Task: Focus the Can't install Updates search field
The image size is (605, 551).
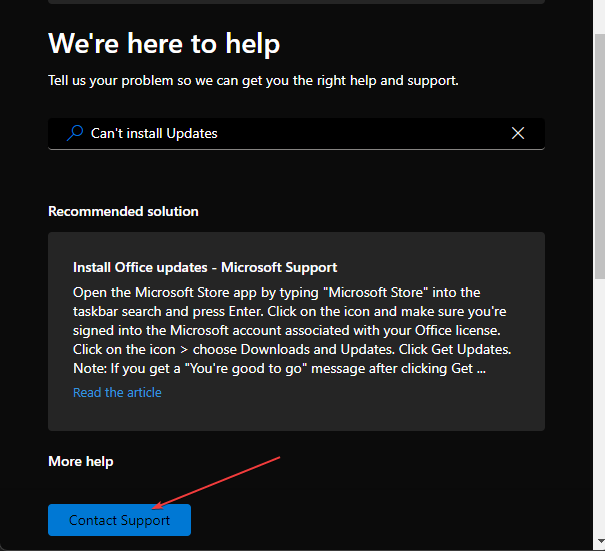Action: 296,134
